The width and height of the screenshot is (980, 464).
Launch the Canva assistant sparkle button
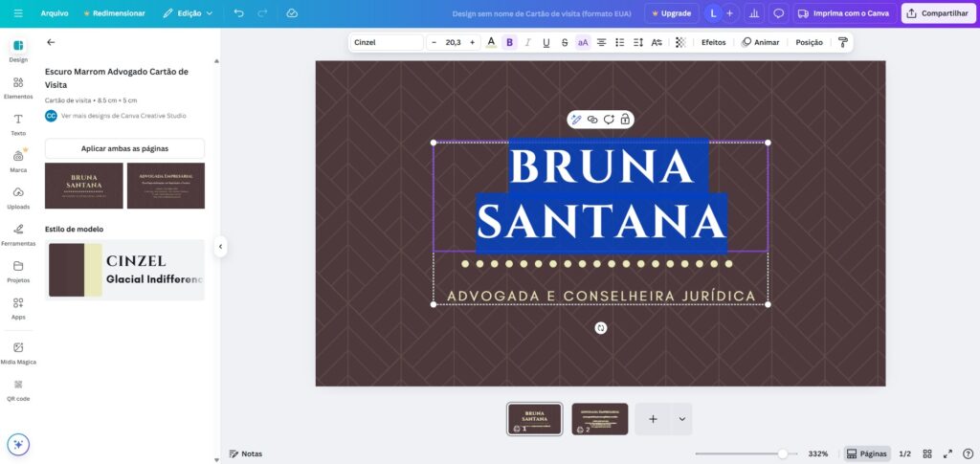point(18,445)
